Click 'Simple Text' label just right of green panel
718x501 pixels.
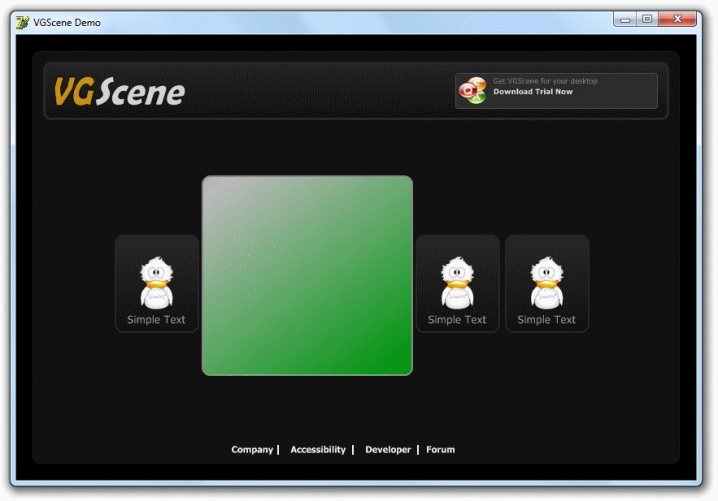click(x=457, y=320)
